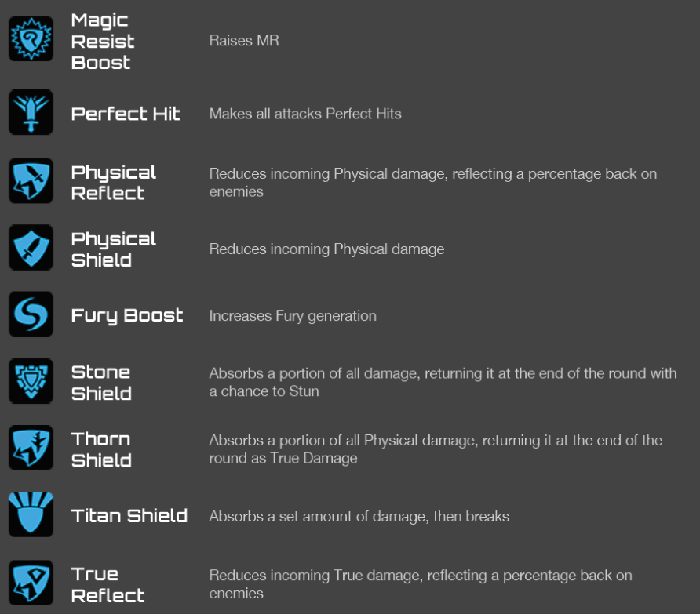This screenshot has width=700, height=614.
Task: Click the True Reflect icon
Action: click(x=31, y=582)
